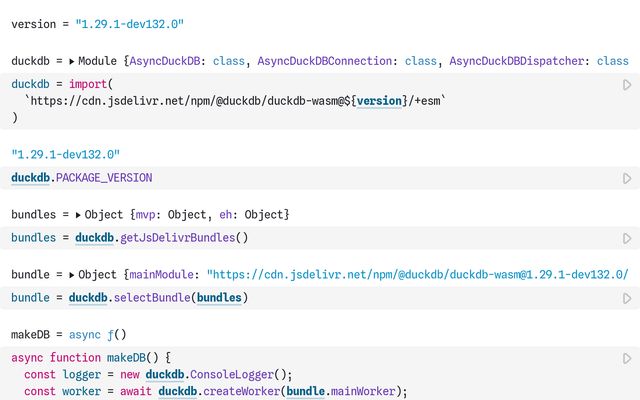
Task: Click duckdb reference before ConsoleLogger
Action: pyautogui.click(x=164, y=375)
